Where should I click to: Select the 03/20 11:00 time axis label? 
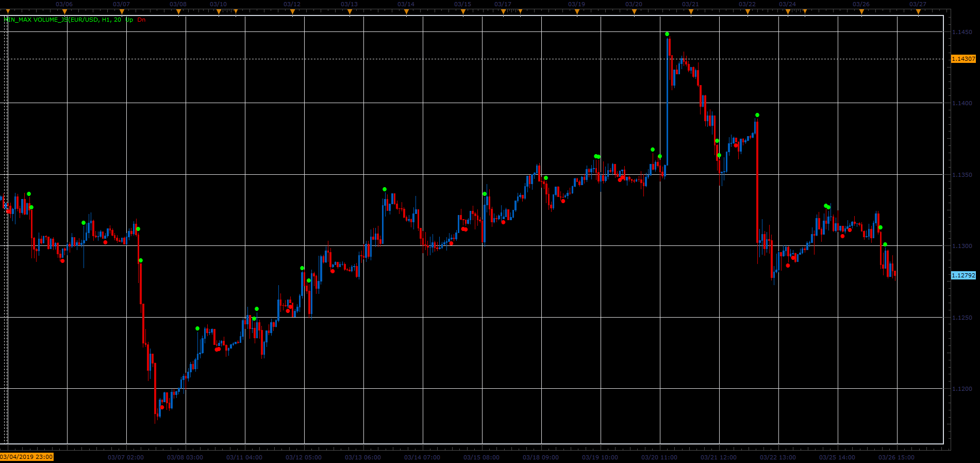coord(659,457)
